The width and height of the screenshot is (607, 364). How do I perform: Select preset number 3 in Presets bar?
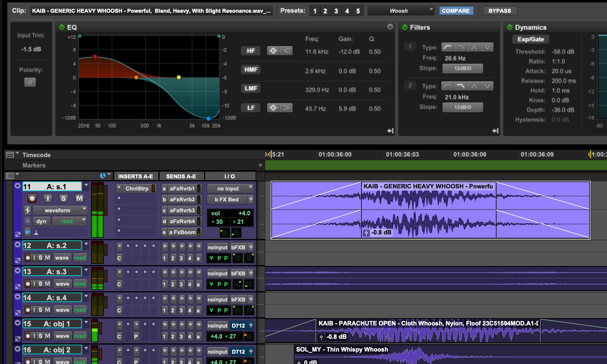click(337, 11)
